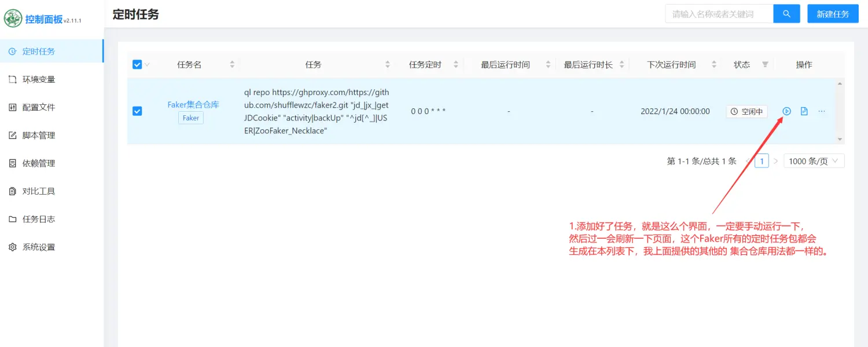The height and width of the screenshot is (347, 868).
Task: Toggle the select-all checkbox in table header
Action: [x=137, y=65]
